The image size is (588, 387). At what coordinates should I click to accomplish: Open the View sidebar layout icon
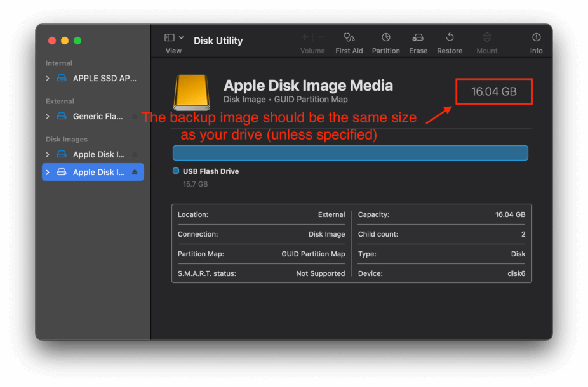(x=170, y=37)
